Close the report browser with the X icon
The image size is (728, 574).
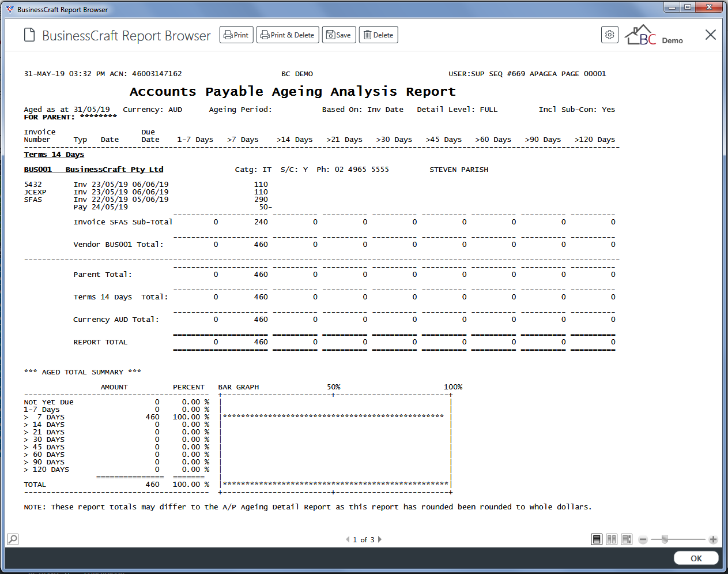coord(711,35)
